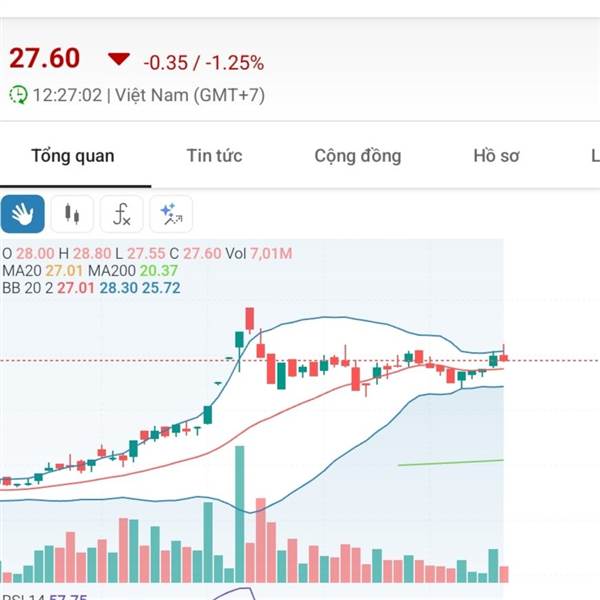Click the green clock refresh icon

[x=18, y=95]
